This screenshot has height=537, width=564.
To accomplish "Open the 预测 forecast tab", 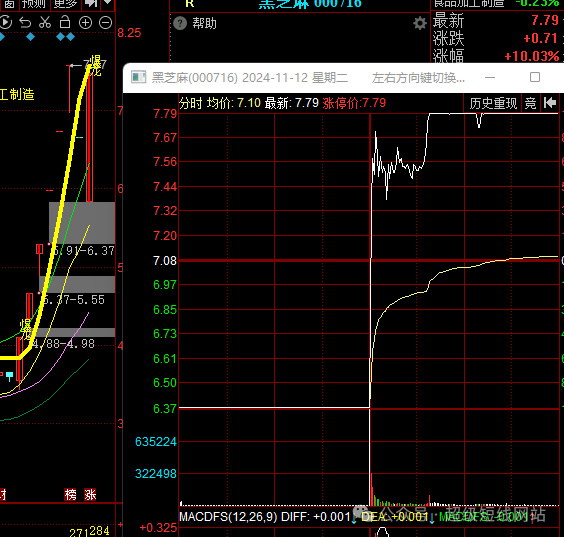I will coord(33,4).
